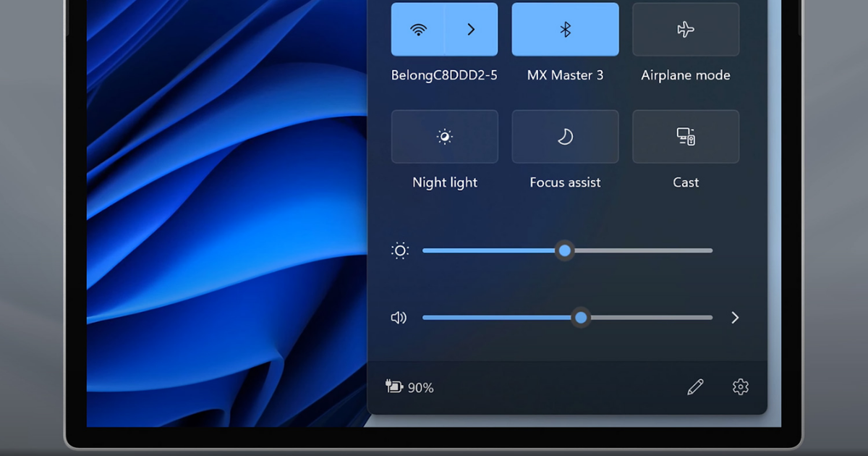Click the volume slider handle
Viewport: 868px width, 456px height.
(581, 318)
